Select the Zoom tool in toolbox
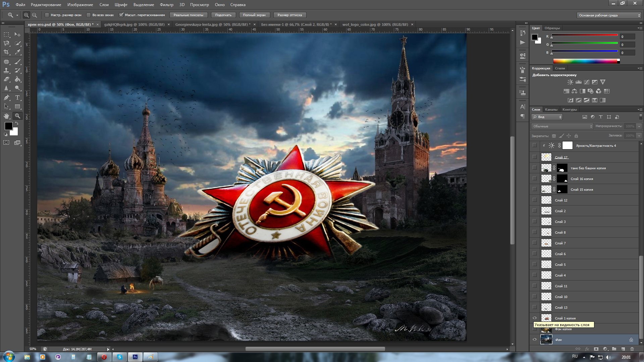This screenshot has width=644, height=362. tap(17, 116)
